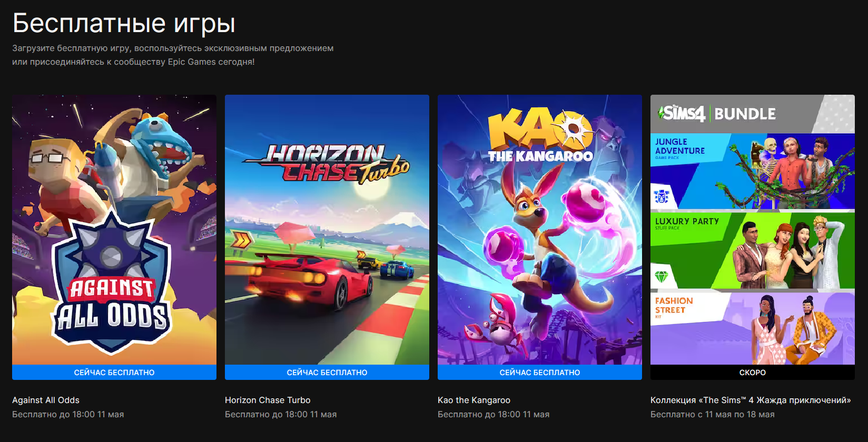Open the Horizon Chase Turbo title link
The width and height of the screenshot is (868, 442).
pyautogui.click(x=268, y=400)
